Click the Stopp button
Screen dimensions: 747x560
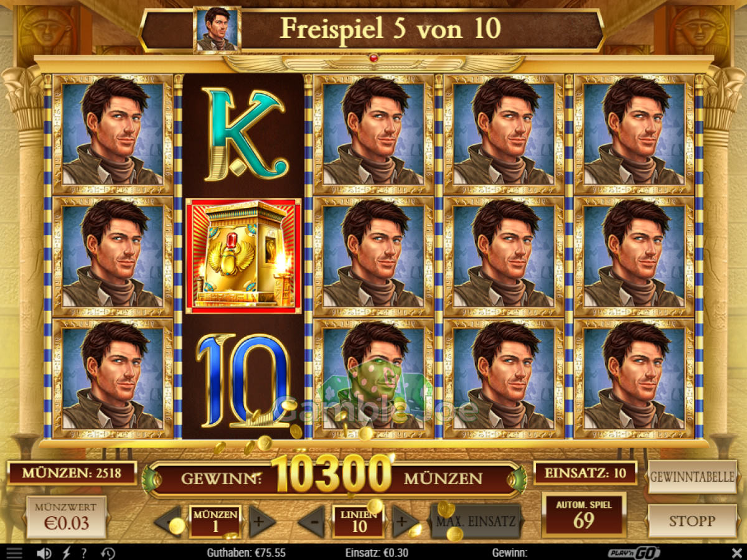tap(693, 521)
